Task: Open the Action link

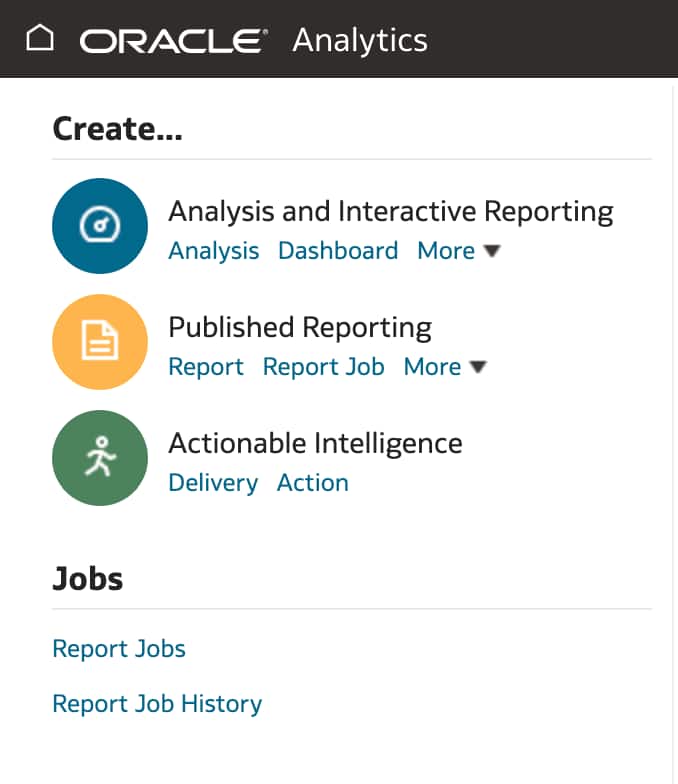Action: (312, 482)
